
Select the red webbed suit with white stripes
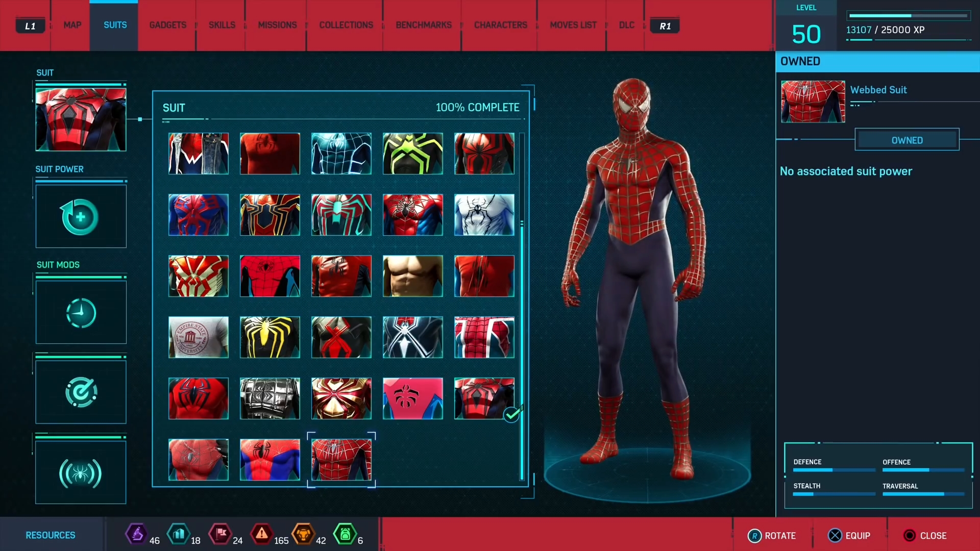tap(484, 337)
